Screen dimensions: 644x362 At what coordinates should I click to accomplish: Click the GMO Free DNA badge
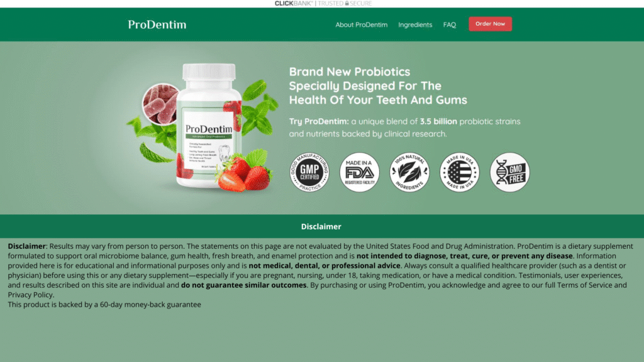pos(509,172)
